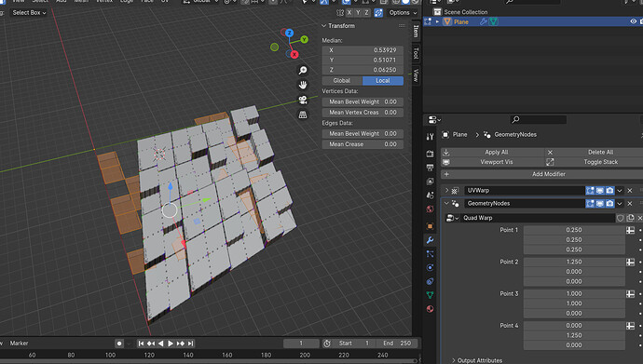The width and height of the screenshot is (643, 364).
Task: Collapse the GeometryNodes modifier panel
Action: pos(446,204)
